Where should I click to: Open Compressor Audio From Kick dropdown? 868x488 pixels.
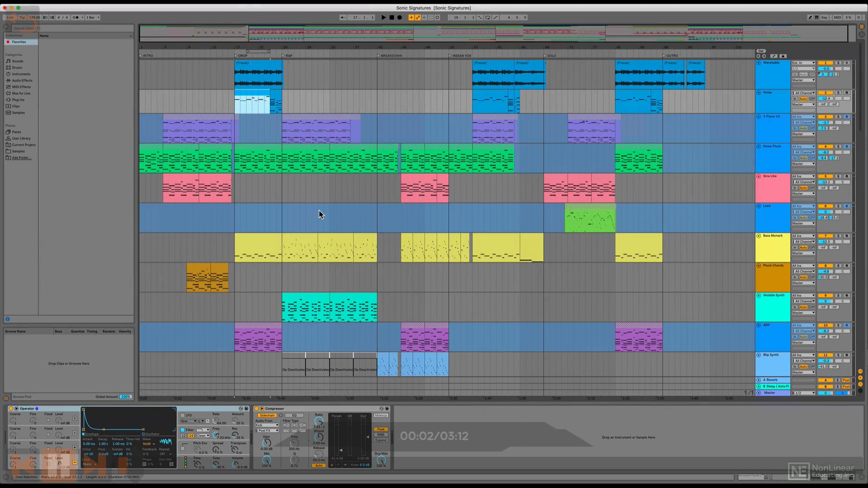(267, 425)
